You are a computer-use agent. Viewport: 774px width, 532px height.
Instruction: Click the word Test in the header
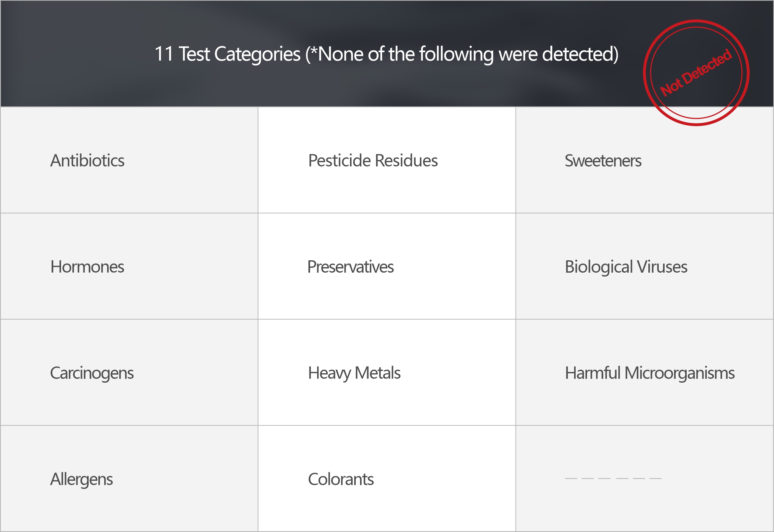point(194,54)
